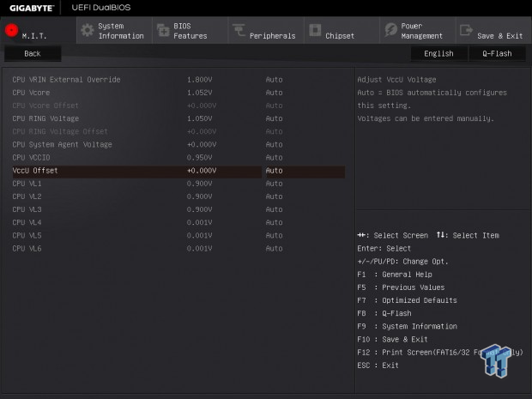Launch the Q-Flash button

497,53
